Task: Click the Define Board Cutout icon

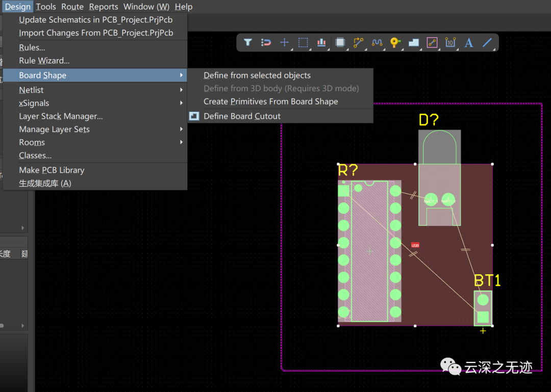Action: (x=194, y=116)
